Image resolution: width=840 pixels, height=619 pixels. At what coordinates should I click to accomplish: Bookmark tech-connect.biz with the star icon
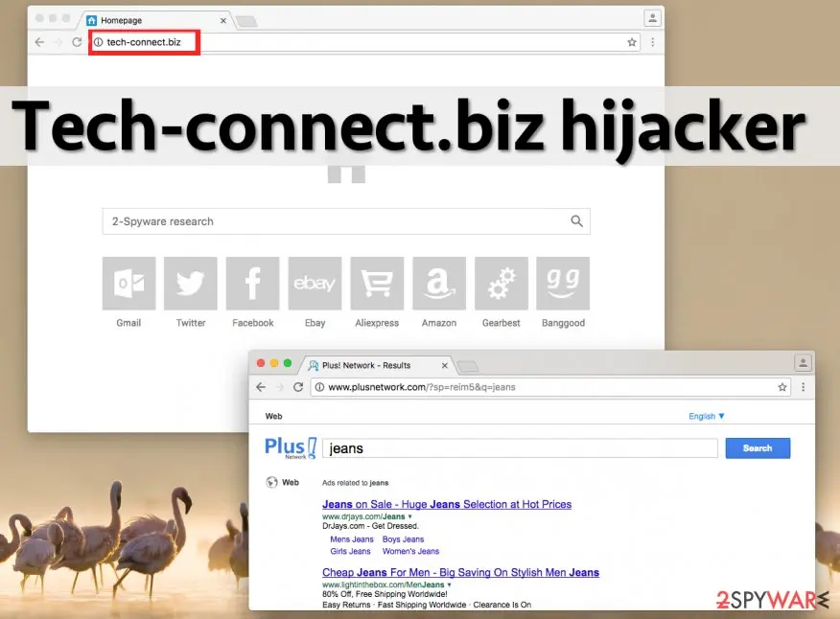click(x=632, y=42)
